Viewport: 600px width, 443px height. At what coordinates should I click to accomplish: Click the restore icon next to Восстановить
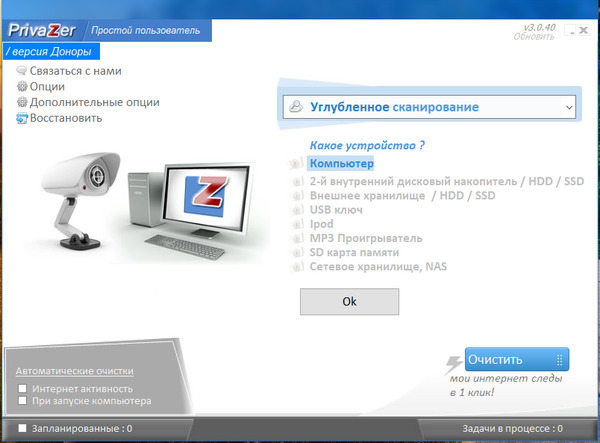coord(22,118)
